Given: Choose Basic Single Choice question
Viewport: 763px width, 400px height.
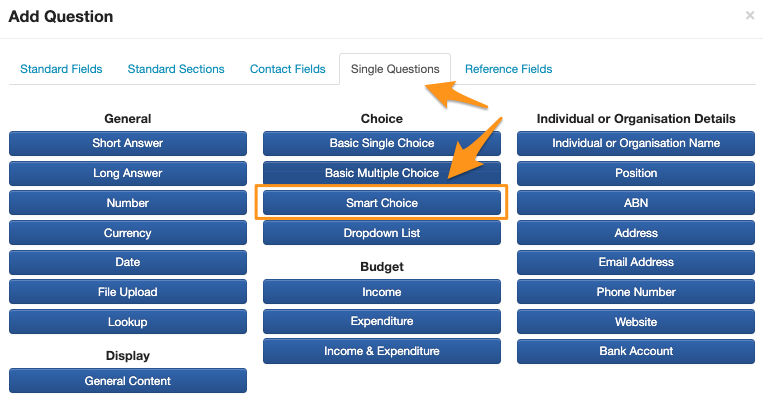Looking at the screenshot, I should 382,143.
